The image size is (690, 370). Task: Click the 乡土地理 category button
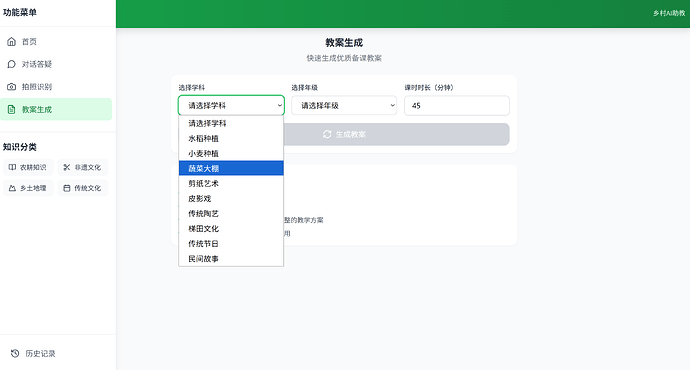(28, 188)
